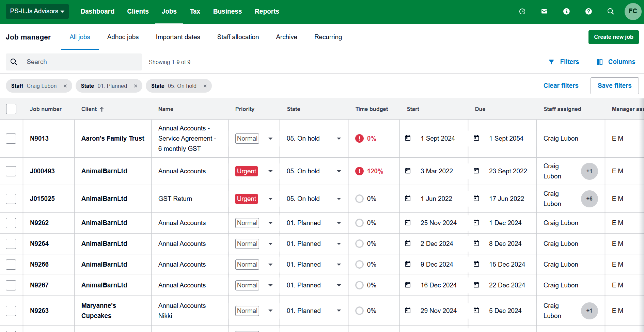Tick the checkbox for job N9263

tap(11, 311)
